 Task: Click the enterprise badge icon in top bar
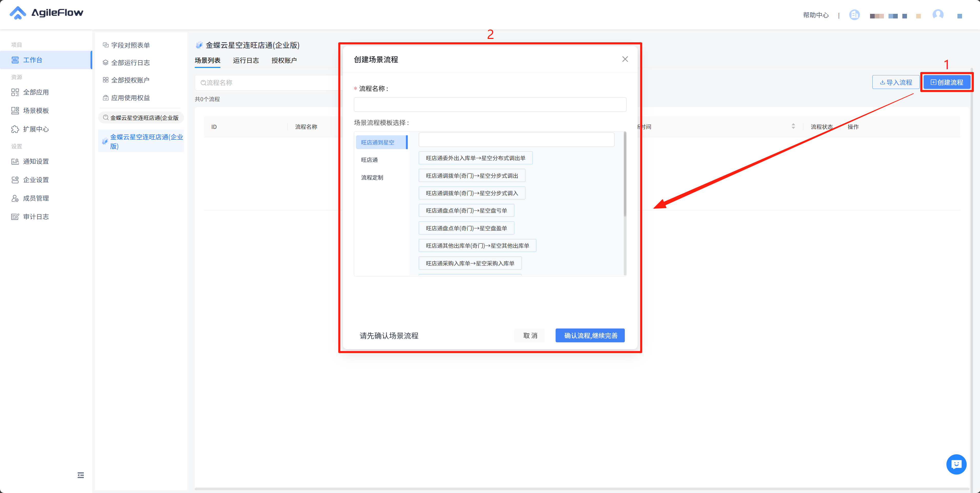854,15
